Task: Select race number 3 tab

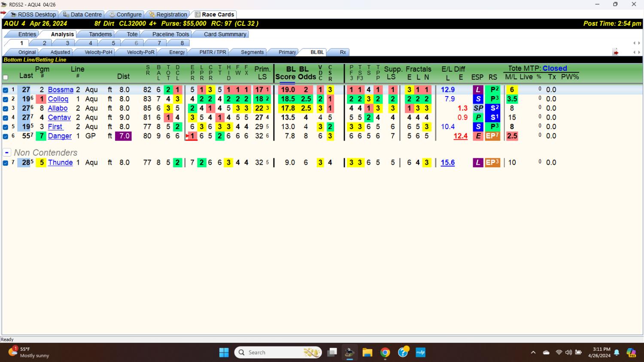Action: click(67, 43)
